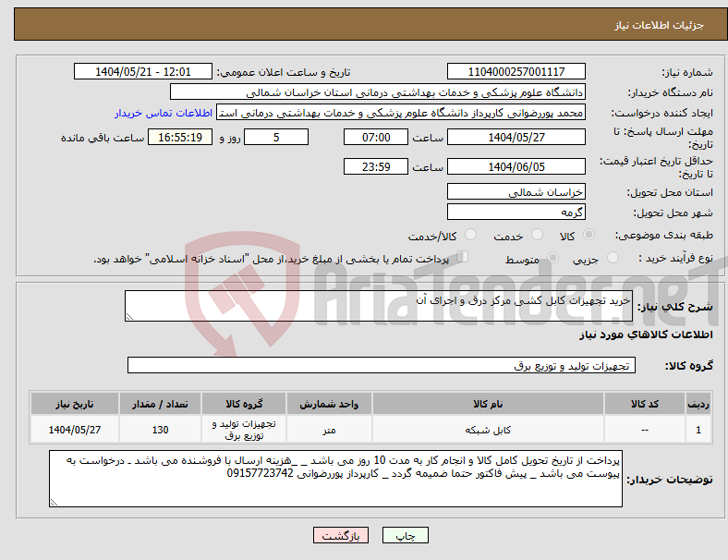Click the نام کالا column header
Screen dimensions: 728x560
coord(488,404)
